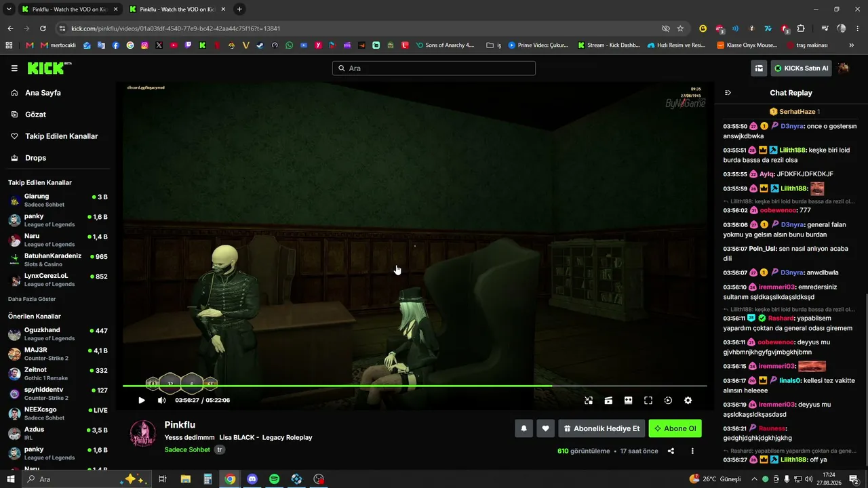Open the Stream - Kick Dashboard bookmark
Image resolution: width=868 pixels, height=488 pixels.
pos(608,45)
